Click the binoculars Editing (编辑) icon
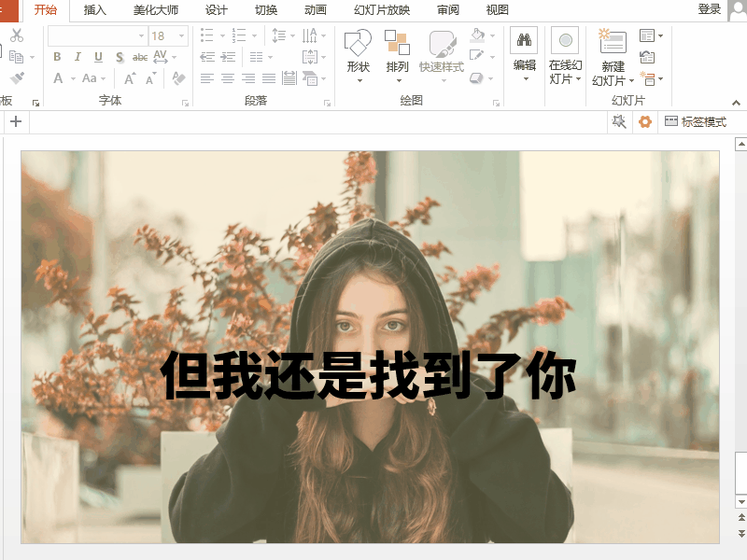The image size is (747, 560). click(x=524, y=40)
